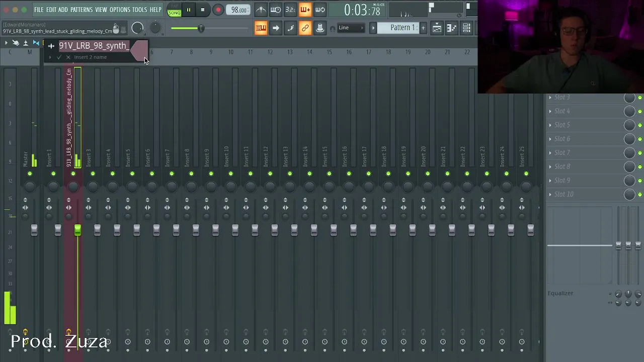Stop playback
This screenshot has height=362, width=644.
click(x=202, y=10)
